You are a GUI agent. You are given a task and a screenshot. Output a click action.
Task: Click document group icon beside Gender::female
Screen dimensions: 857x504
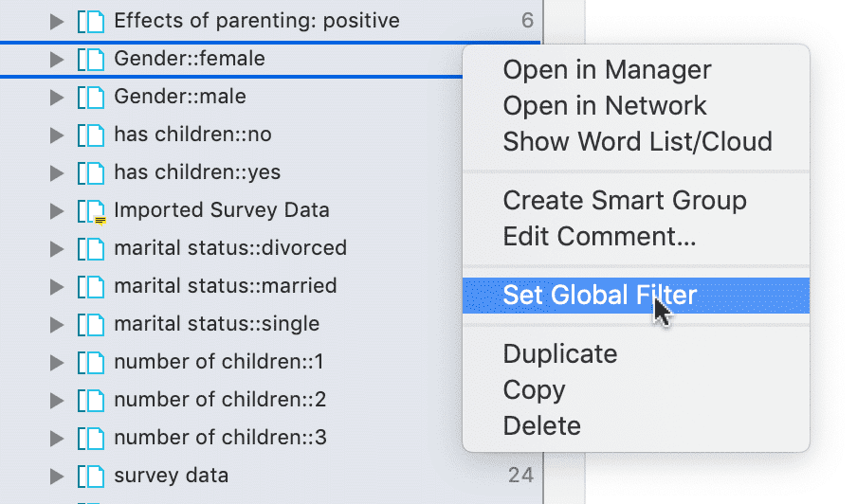click(91, 59)
